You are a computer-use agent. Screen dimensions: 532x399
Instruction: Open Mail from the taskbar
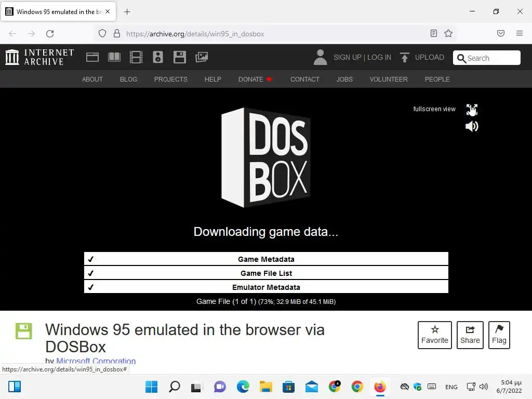pyautogui.click(x=312, y=387)
